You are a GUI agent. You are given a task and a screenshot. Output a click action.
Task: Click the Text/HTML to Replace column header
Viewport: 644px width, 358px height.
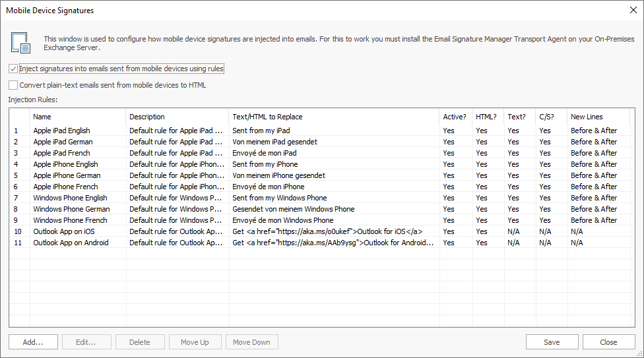click(333, 117)
